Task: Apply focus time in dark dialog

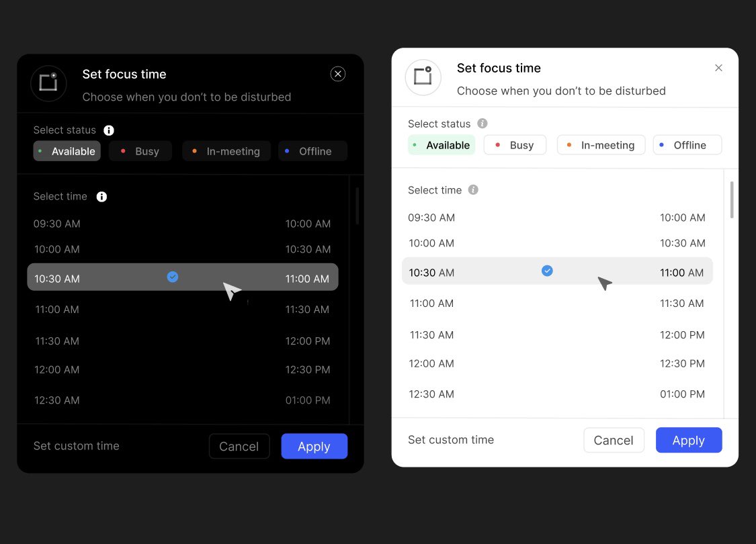Action: coord(314,446)
